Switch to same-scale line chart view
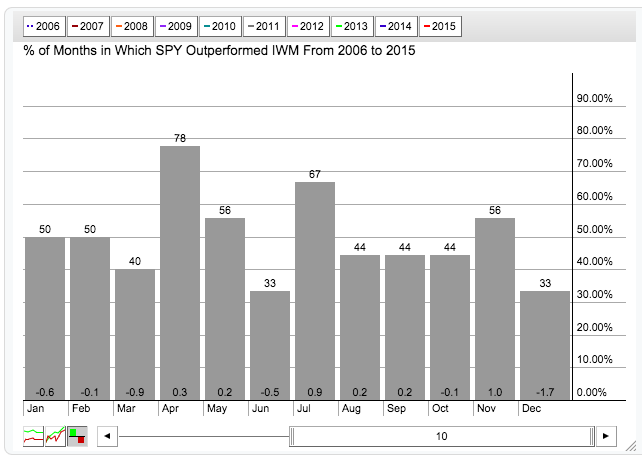 tap(33, 436)
